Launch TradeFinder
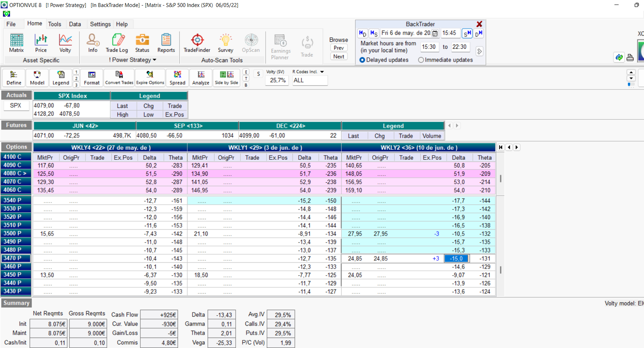 click(x=197, y=43)
